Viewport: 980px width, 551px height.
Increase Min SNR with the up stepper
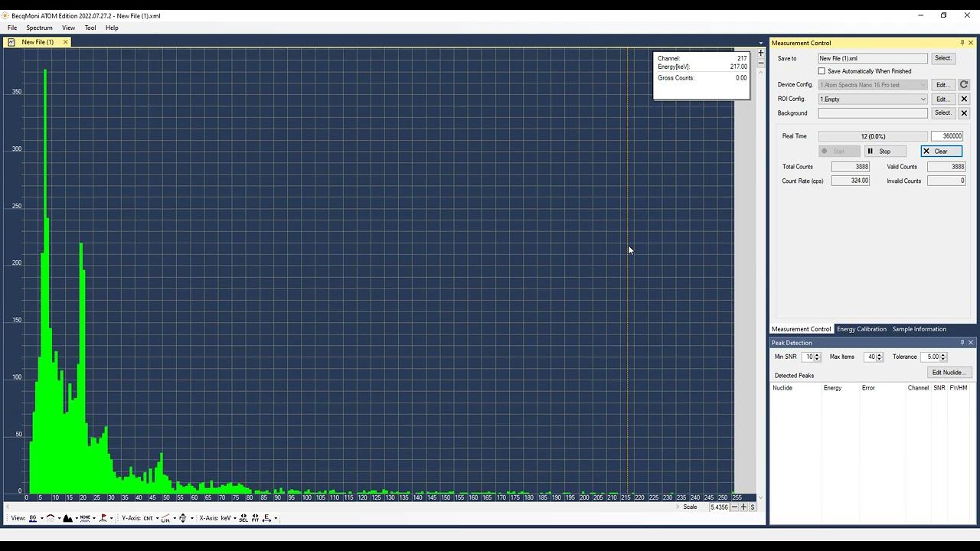[x=817, y=354]
